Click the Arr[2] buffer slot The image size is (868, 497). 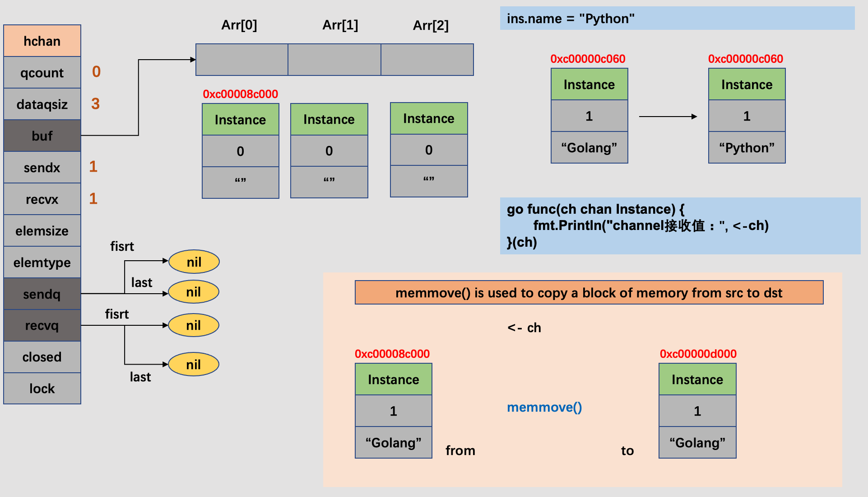tap(427, 60)
